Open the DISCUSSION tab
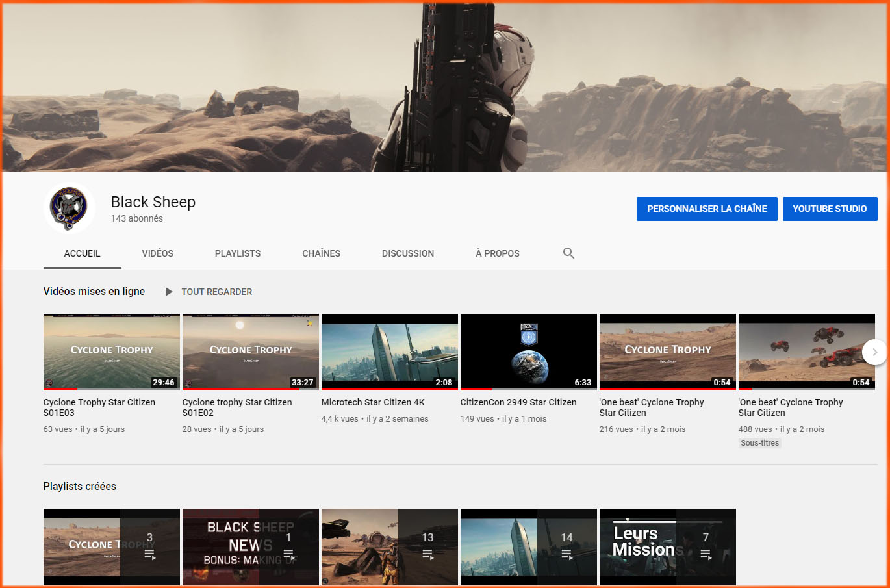This screenshot has width=890, height=588. coord(408,253)
